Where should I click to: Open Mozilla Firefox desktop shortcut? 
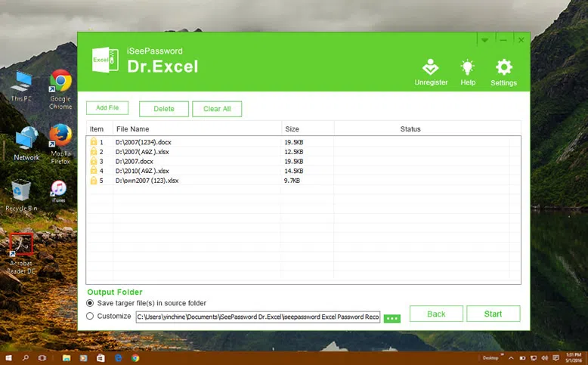tap(60, 136)
